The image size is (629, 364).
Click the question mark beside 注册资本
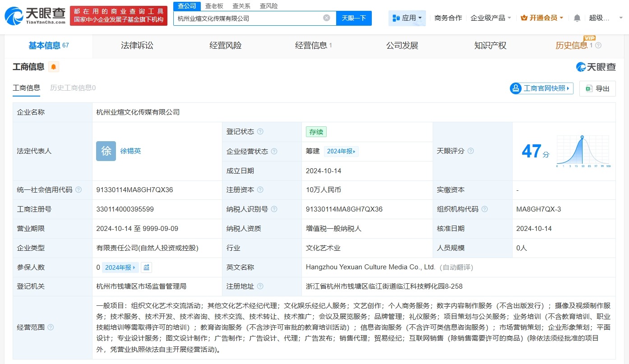[x=260, y=190]
